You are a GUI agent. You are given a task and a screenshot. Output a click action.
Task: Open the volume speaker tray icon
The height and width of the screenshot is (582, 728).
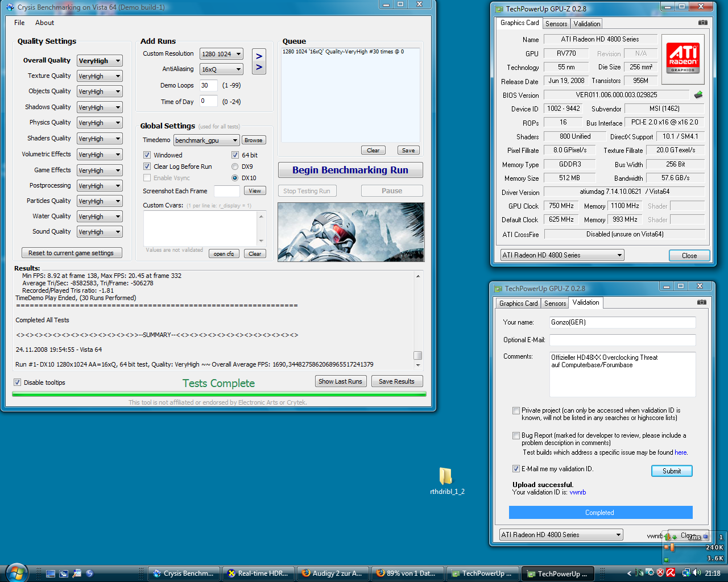click(x=697, y=573)
